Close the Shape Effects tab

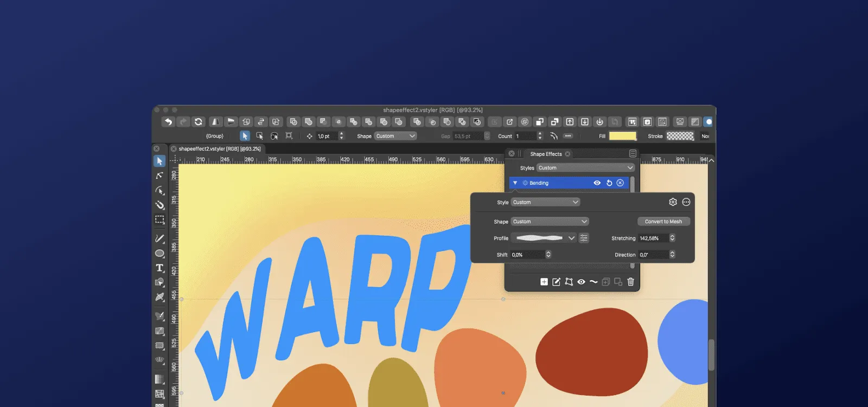[x=567, y=154]
